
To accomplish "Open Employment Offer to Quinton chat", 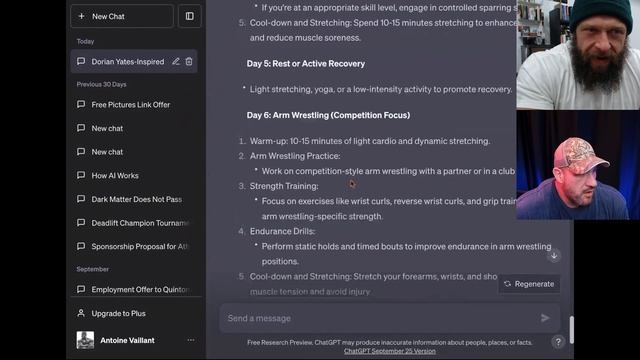I will (x=140, y=289).
